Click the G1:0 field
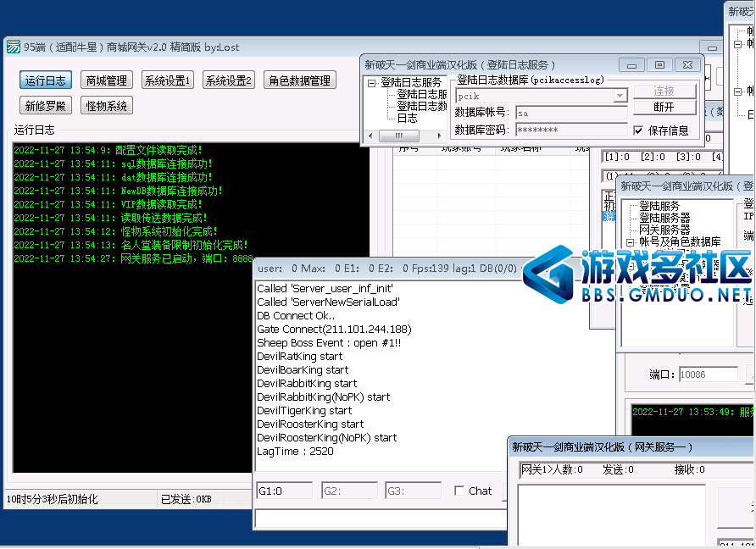The width and height of the screenshot is (756, 549). [285, 491]
